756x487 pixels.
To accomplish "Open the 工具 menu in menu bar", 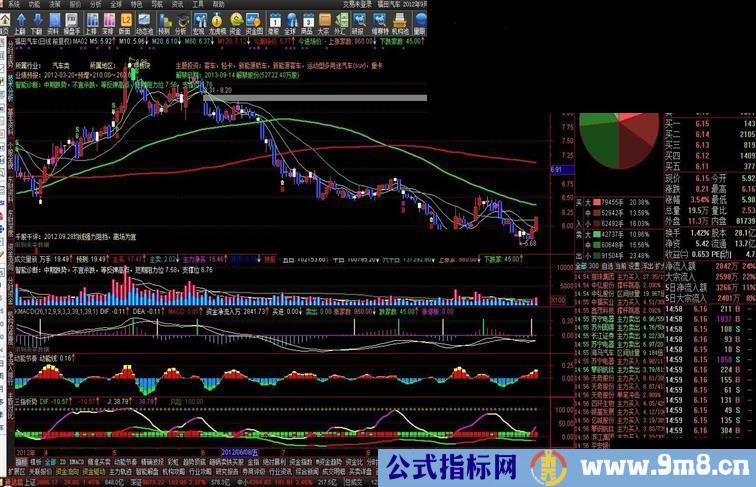I will (x=197, y=4).
